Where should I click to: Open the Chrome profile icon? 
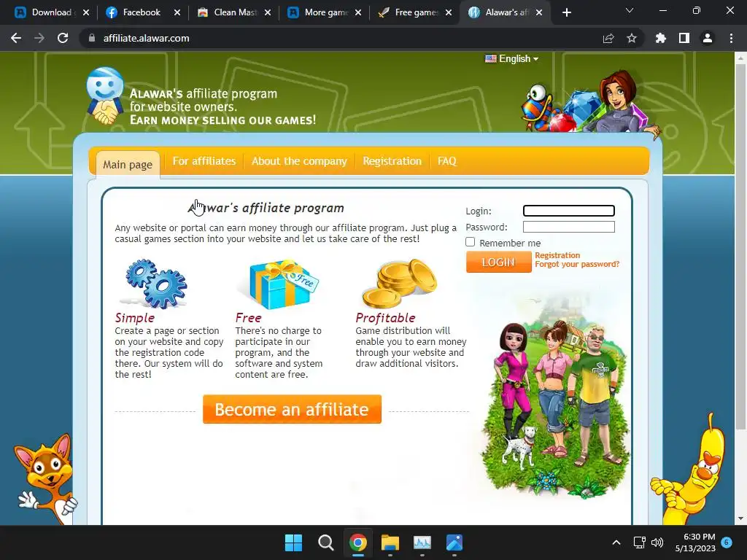[x=708, y=38]
